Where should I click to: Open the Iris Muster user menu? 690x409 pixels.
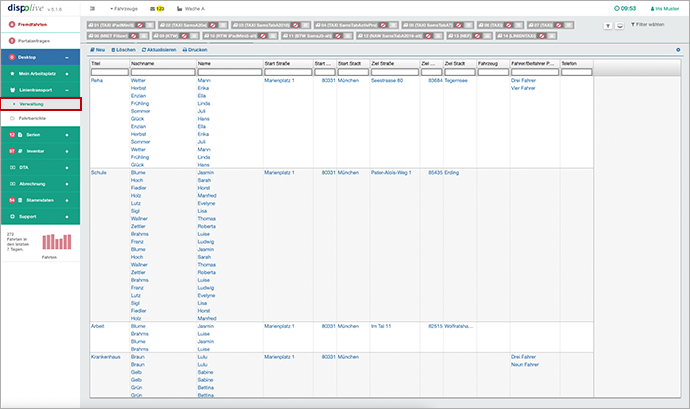tap(664, 9)
